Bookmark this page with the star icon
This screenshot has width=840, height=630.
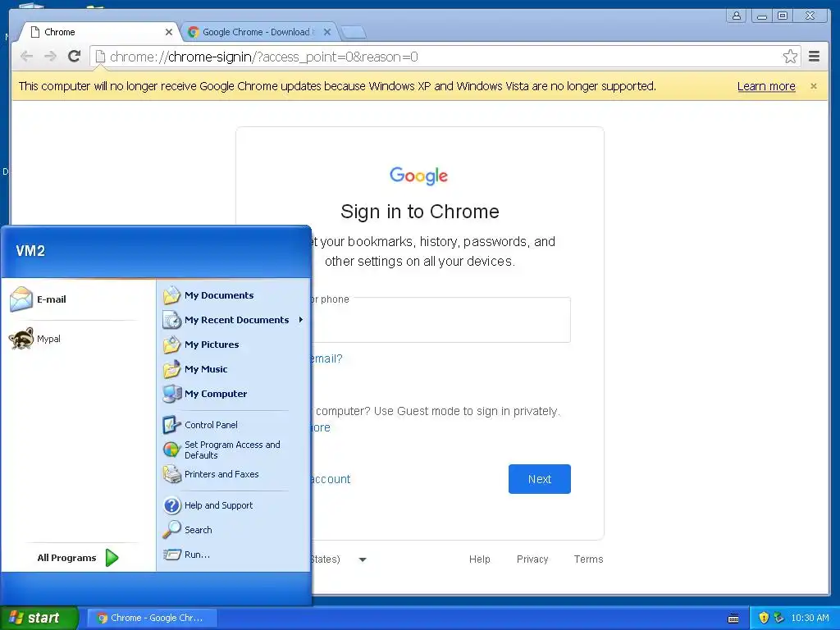click(x=790, y=57)
